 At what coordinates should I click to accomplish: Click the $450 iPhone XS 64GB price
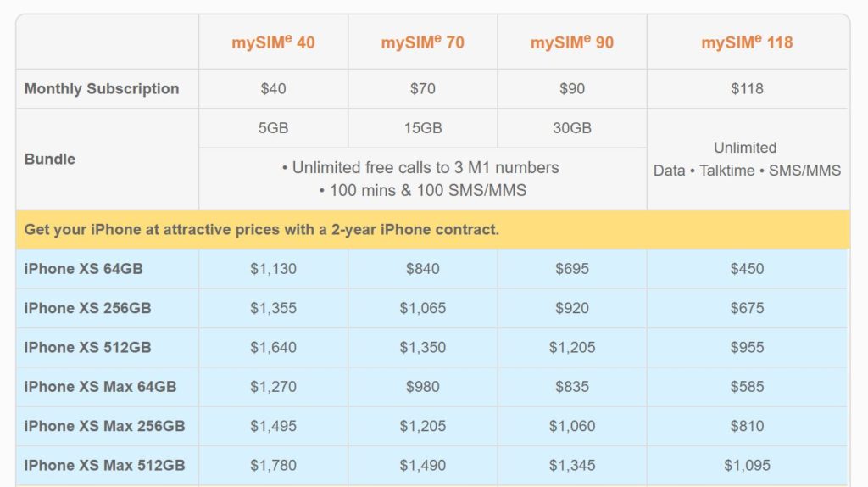point(747,269)
